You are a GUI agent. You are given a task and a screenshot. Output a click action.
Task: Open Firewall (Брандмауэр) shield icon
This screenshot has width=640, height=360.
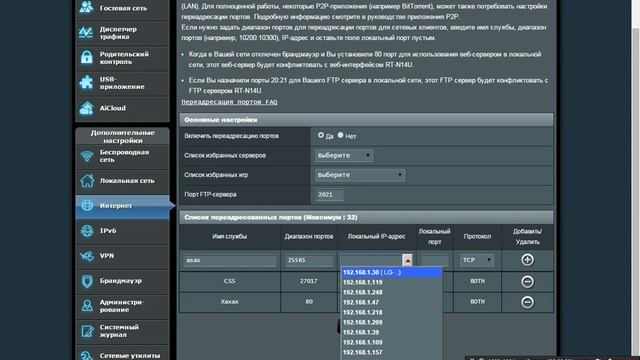tap(87, 281)
